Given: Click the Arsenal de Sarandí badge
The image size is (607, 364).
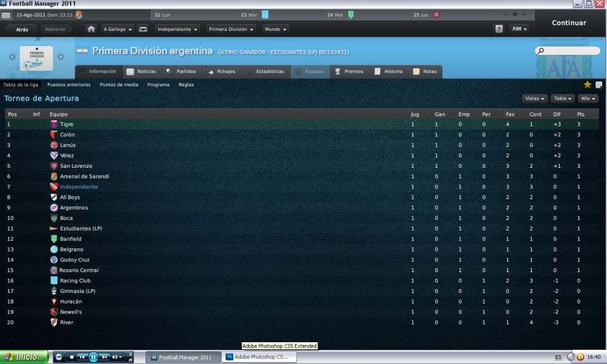Looking at the screenshot, I should click(54, 177).
